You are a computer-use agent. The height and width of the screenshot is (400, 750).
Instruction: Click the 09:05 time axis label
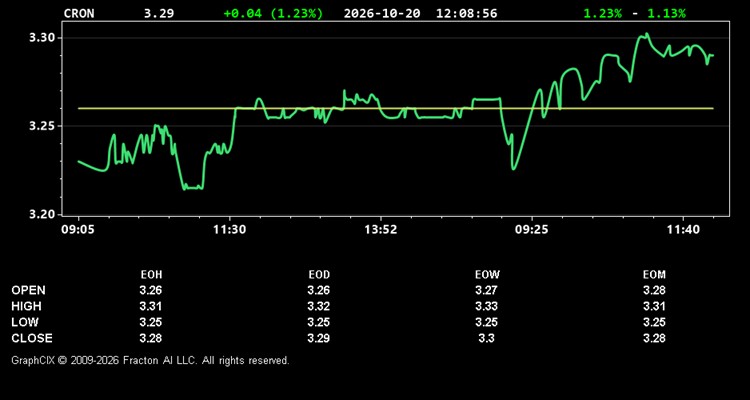coord(78,230)
